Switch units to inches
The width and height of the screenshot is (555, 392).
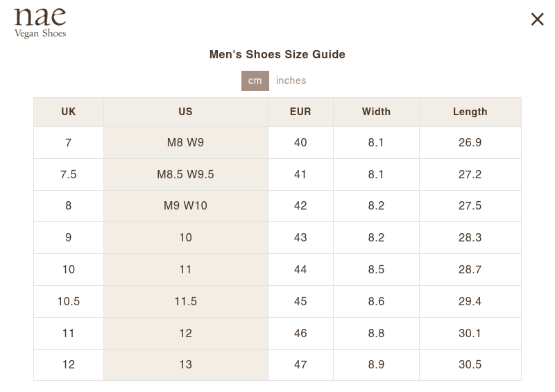pos(291,80)
